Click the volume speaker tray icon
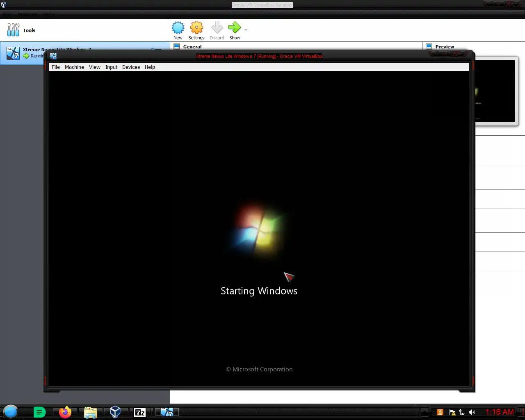The width and height of the screenshot is (525, 420). click(472, 412)
